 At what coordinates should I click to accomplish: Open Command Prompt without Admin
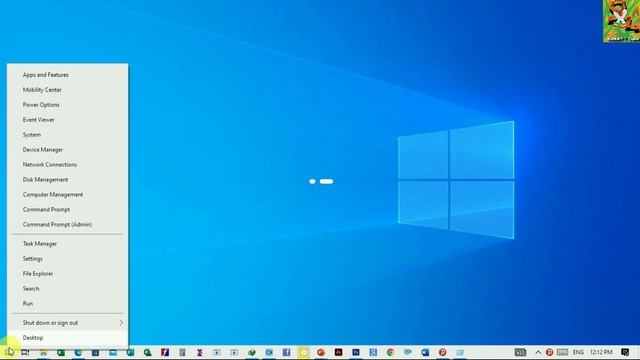67,210
